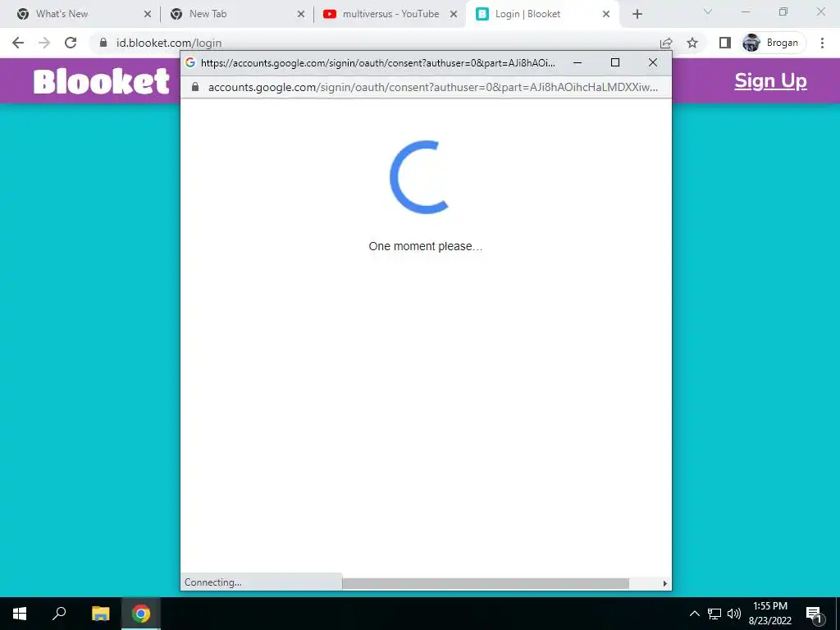Click the One moment please text
The image size is (840, 630).
(x=426, y=246)
